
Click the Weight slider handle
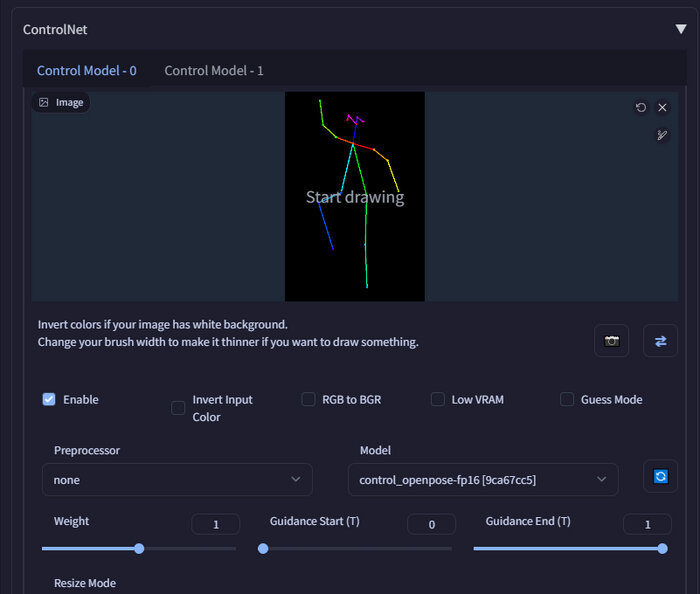(x=139, y=548)
